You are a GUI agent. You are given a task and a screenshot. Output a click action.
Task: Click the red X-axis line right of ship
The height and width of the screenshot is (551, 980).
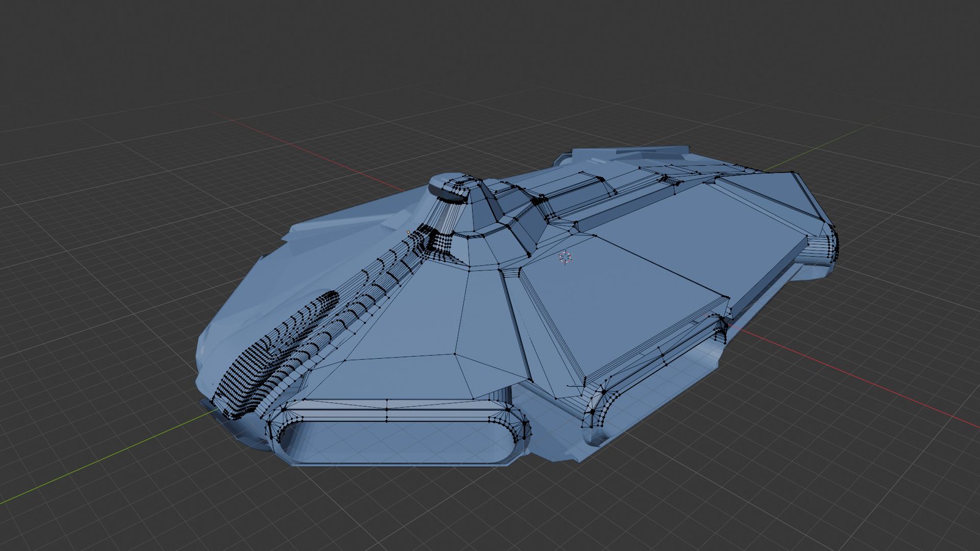858,380
